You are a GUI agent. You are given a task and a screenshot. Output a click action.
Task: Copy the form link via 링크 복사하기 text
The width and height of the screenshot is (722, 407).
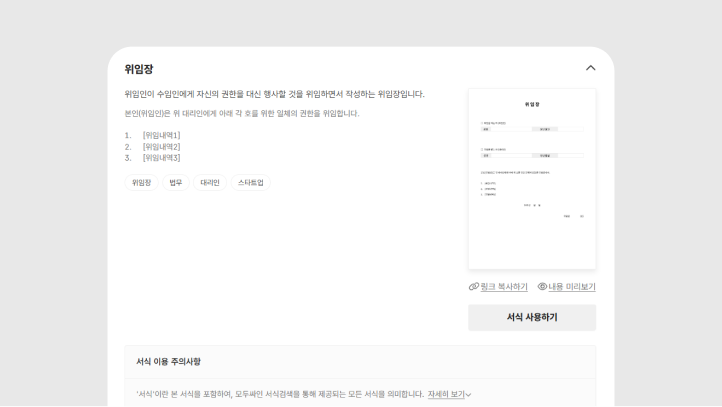[x=504, y=287]
